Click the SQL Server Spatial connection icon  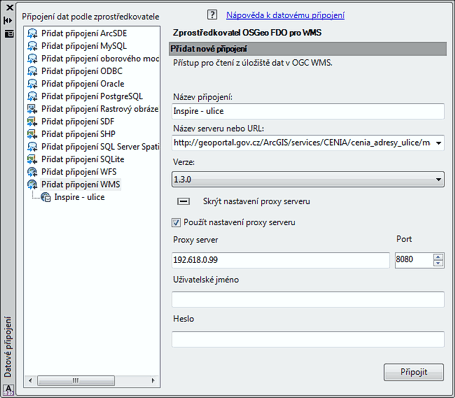(32, 147)
